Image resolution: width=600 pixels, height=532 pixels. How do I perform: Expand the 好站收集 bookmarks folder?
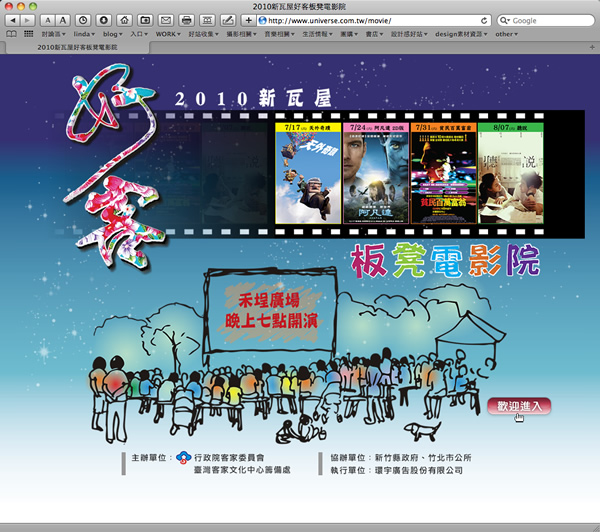click(203, 34)
